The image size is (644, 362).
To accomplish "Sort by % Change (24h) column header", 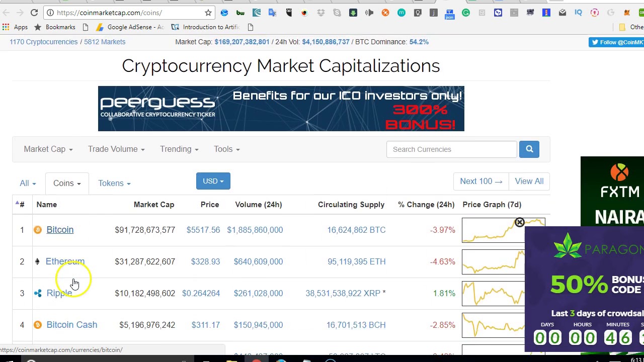I will click(x=426, y=205).
